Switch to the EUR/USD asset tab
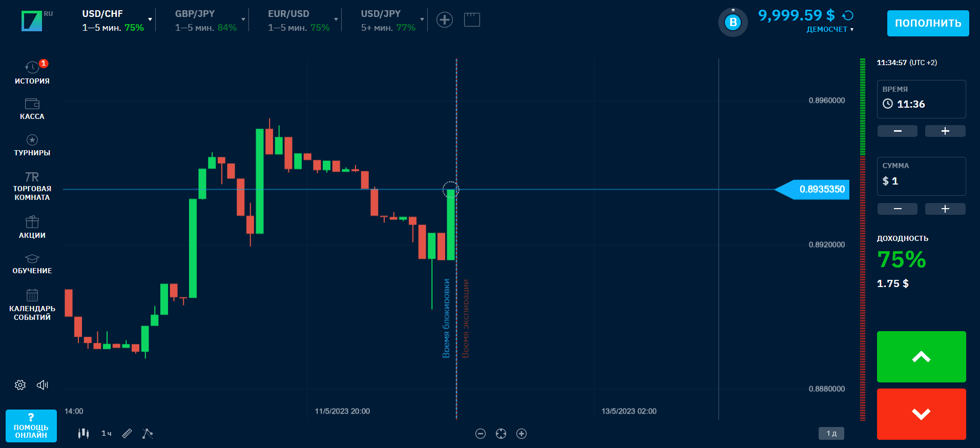This screenshot has width=980, height=448. [298, 21]
